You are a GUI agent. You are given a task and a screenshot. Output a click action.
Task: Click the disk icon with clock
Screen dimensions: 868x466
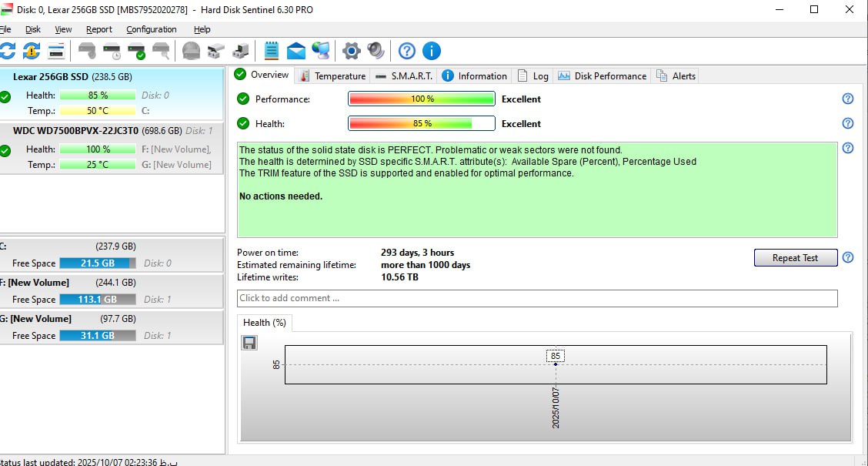[112, 51]
